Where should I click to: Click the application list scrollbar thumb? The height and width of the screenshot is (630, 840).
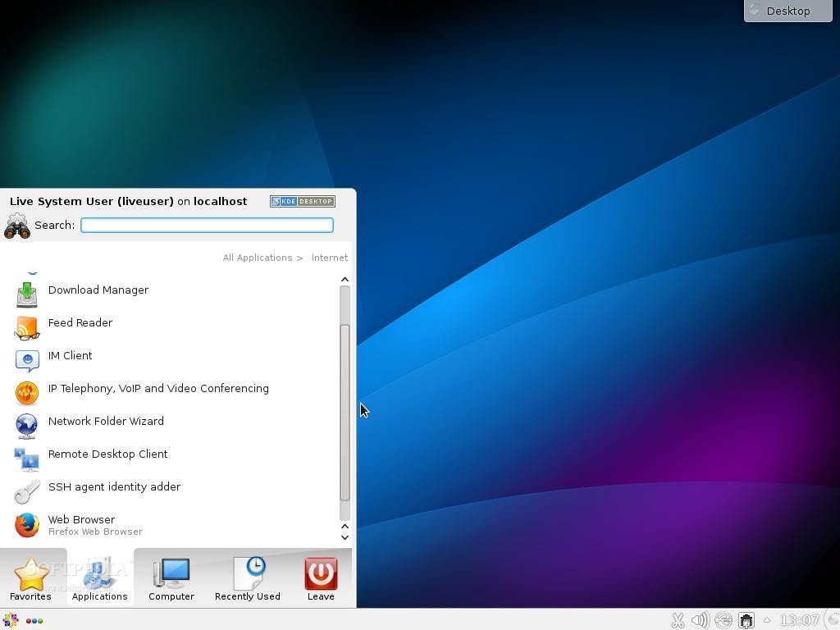pyautogui.click(x=345, y=413)
